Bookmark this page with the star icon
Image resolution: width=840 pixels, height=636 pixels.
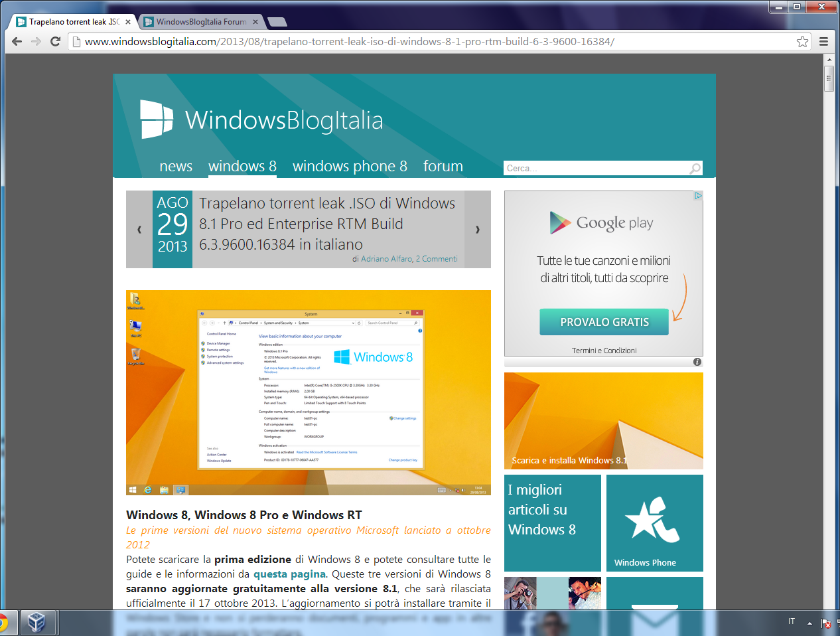[x=802, y=41]
